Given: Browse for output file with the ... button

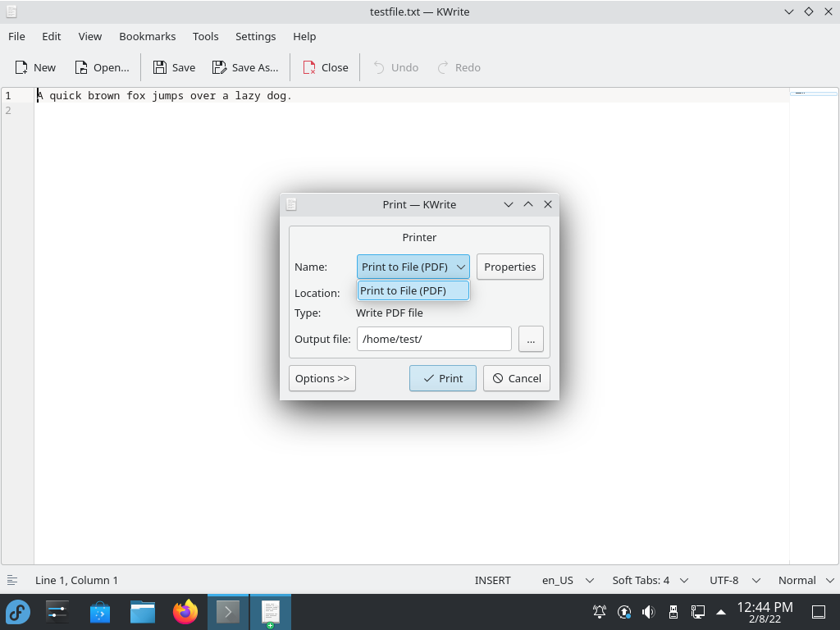Looking at the screenshot, I should pyautogui.click(x=531, y=339).
